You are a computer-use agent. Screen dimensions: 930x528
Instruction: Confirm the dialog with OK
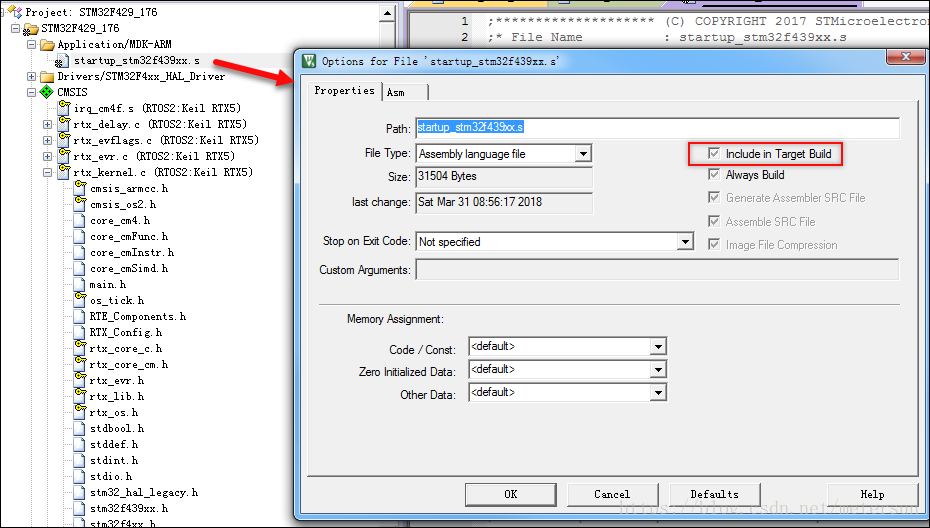pyautogui.click(x=511, y=494)
